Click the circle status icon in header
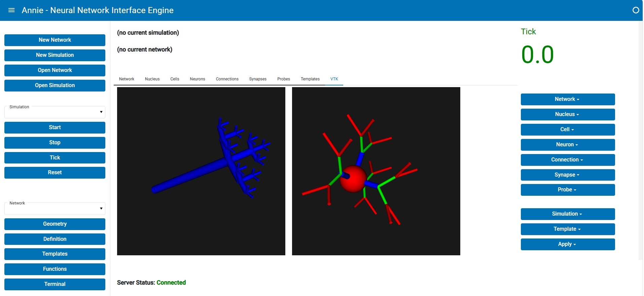 (636, 10)
